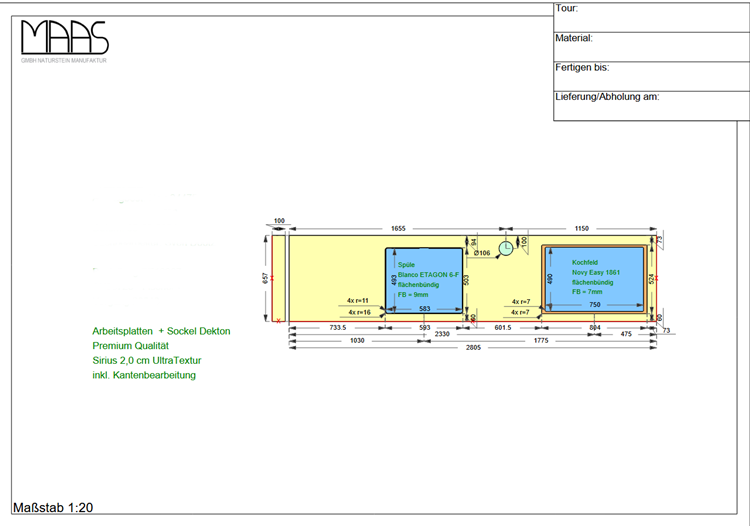This screenshot has width=750, height=526.
Task: Click the '4x r=11' radius note
Action: pyautogui.click(x=358, y=301)
